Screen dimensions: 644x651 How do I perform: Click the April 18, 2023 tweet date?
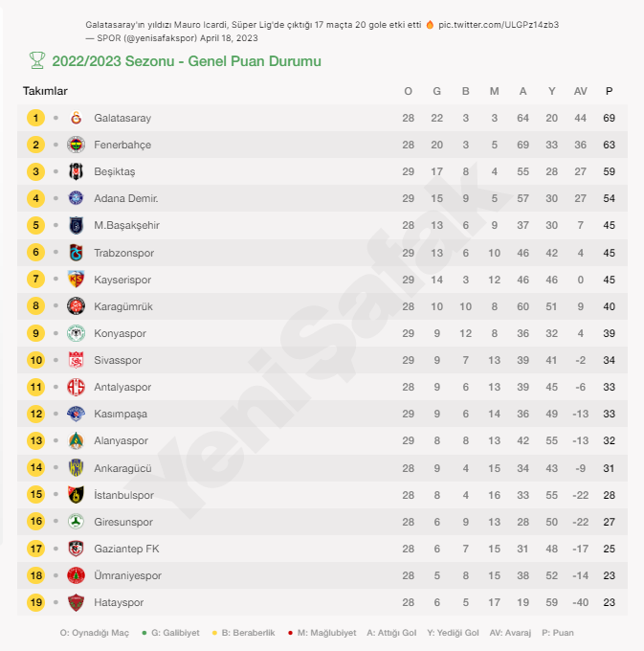(228, 37)
